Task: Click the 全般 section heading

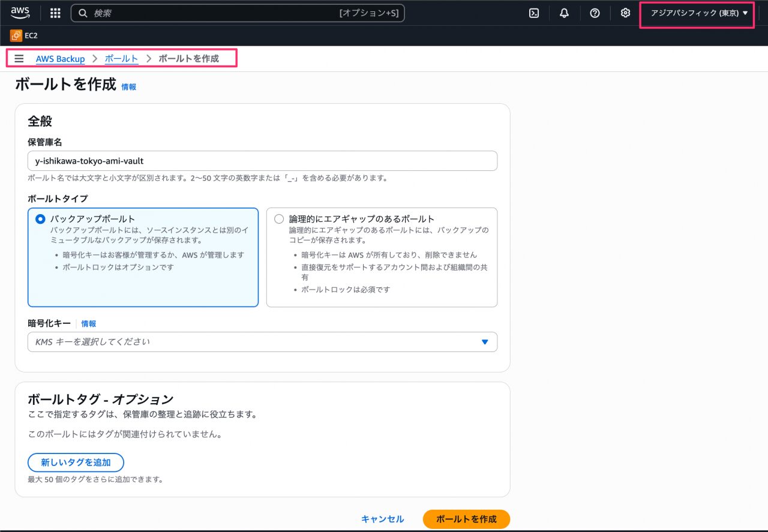Action: 40,121
